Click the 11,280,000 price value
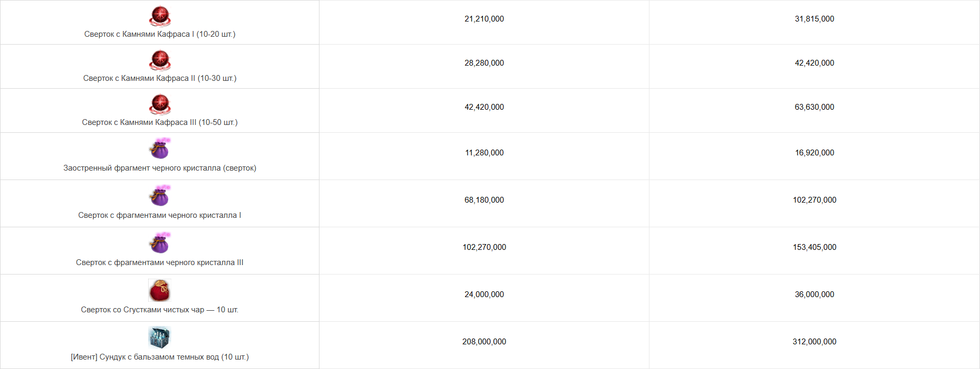 (484, 153)
